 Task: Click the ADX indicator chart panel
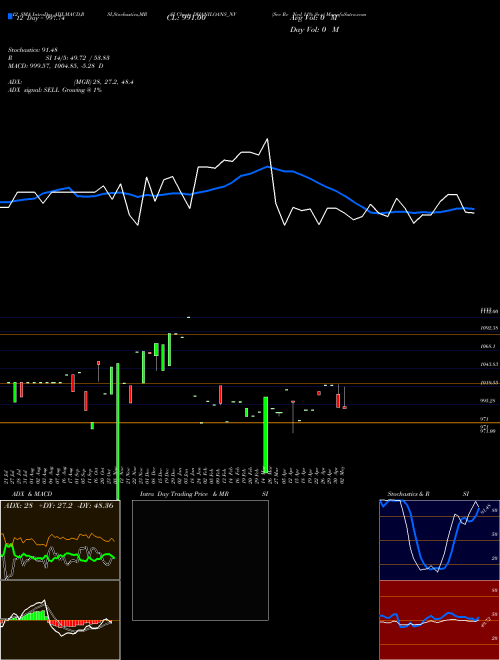pos(60,540)
